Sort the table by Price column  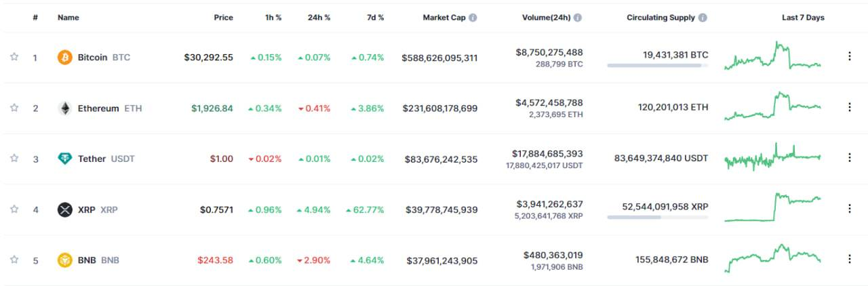point(223,18)
